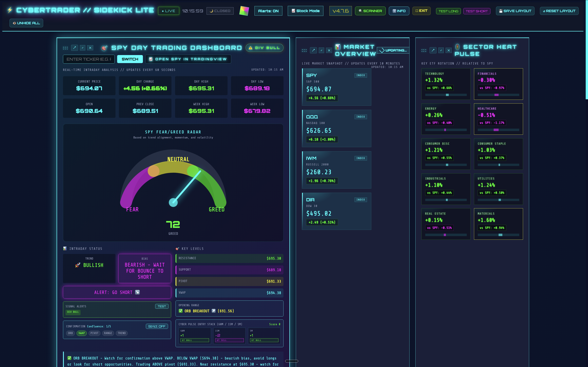The image size is (588, 367).
Task: Click UNHIDE ALL in the top bar
Action: pyautogui.click(x=26, y=23)
